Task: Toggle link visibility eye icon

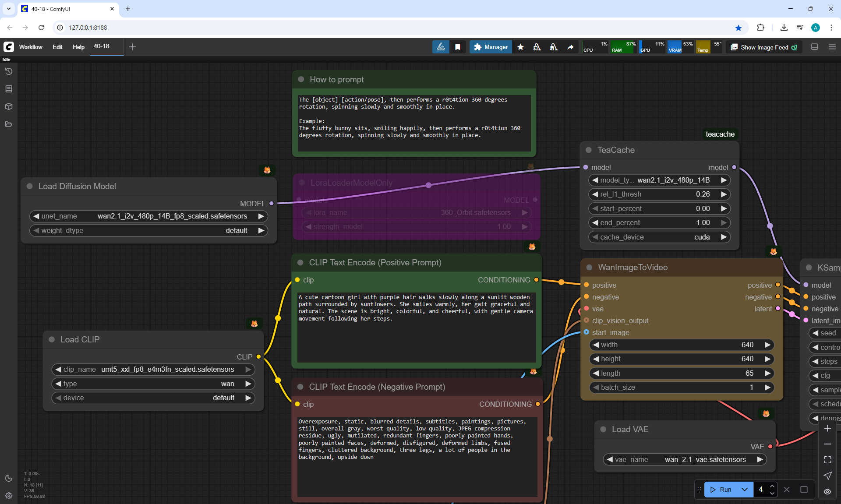Action: 827,491
